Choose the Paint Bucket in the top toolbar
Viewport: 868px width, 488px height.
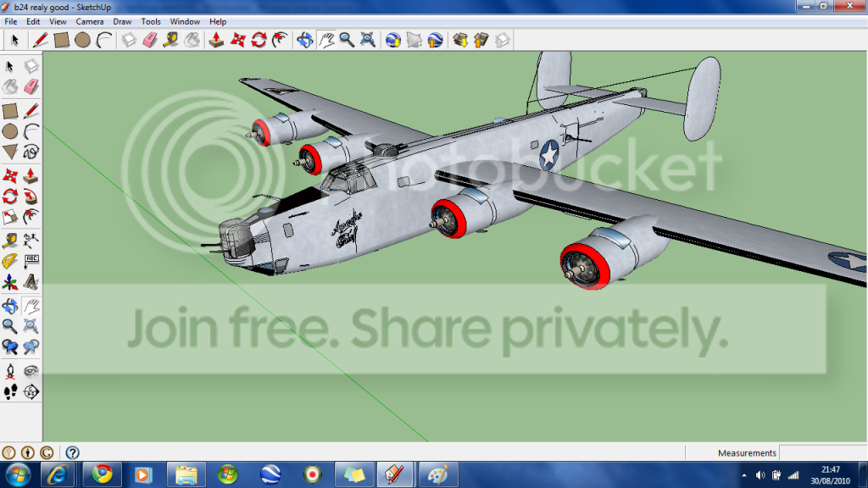[x=192, y=40]
